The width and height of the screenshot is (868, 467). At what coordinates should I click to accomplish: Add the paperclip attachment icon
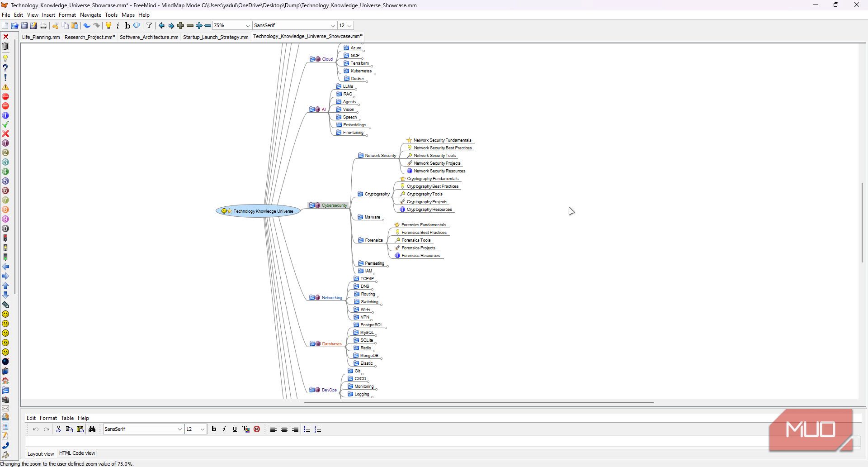[x=5, y=305]
